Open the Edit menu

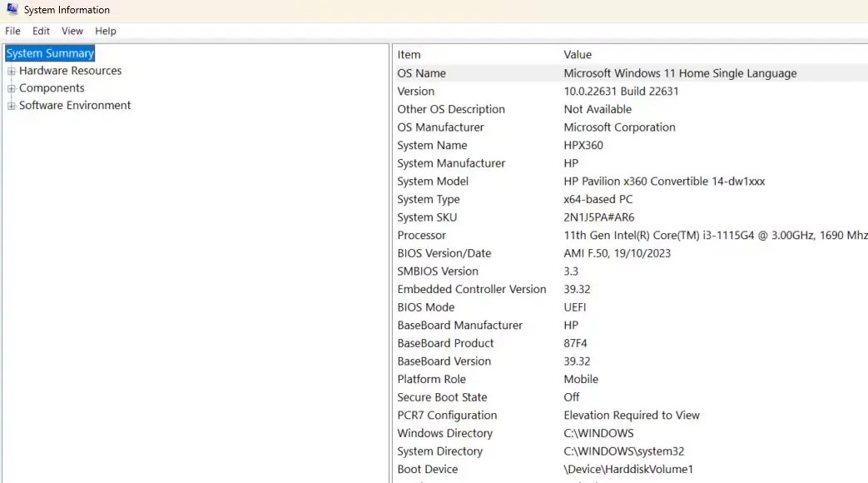(x=40, y=31)
